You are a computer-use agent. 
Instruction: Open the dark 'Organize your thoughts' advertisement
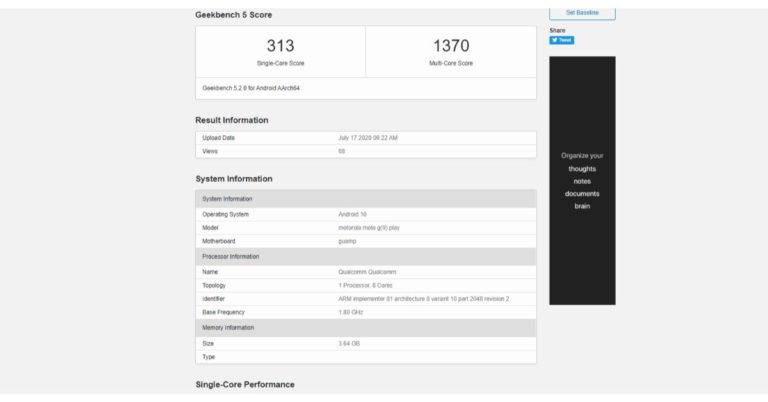[x=582, y=180]
